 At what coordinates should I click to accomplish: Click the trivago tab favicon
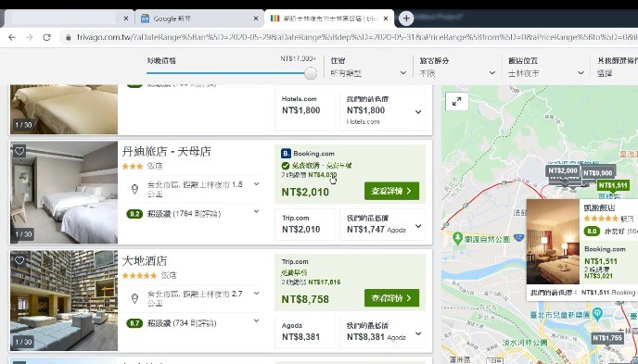click(x=275, y=19)
